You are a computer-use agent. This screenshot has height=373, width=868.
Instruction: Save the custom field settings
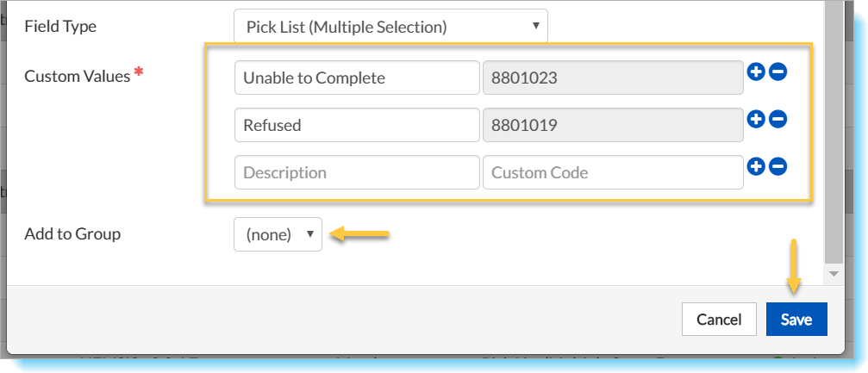tap(796, 320)
